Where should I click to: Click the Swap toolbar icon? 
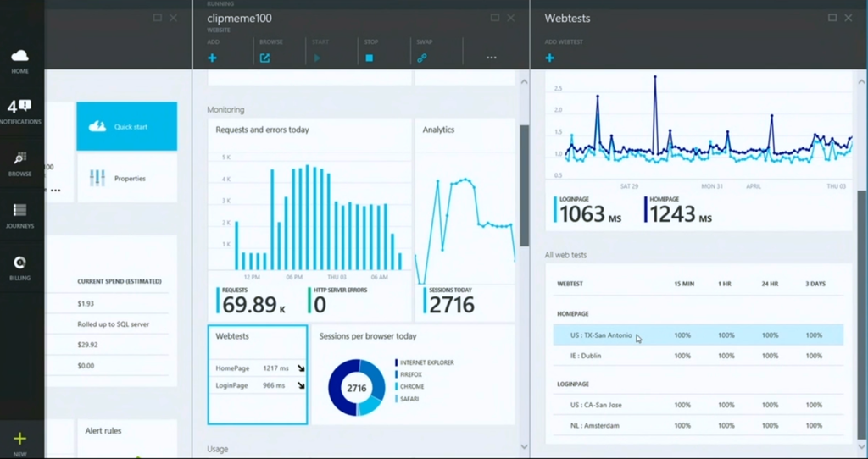[421, 58]
